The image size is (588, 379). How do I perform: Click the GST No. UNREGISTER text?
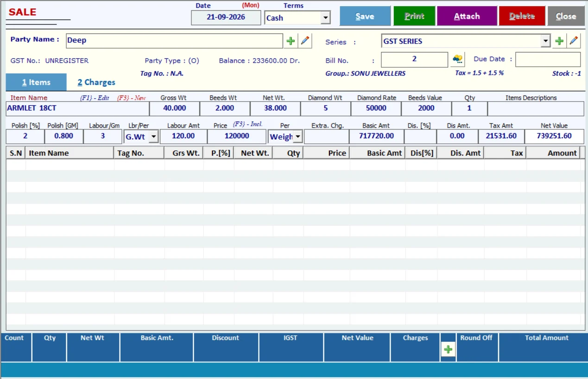pyautogui.click(x=50, y=61)
